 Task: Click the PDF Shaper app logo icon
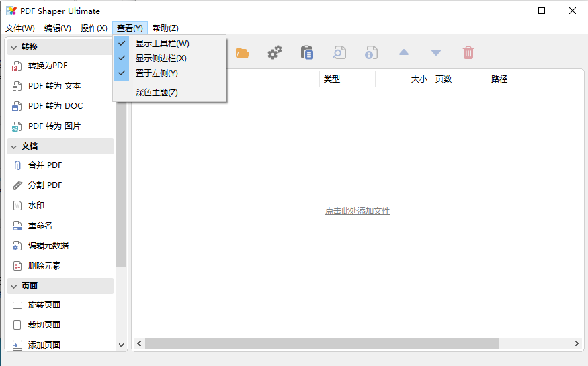tap(11, 11)
